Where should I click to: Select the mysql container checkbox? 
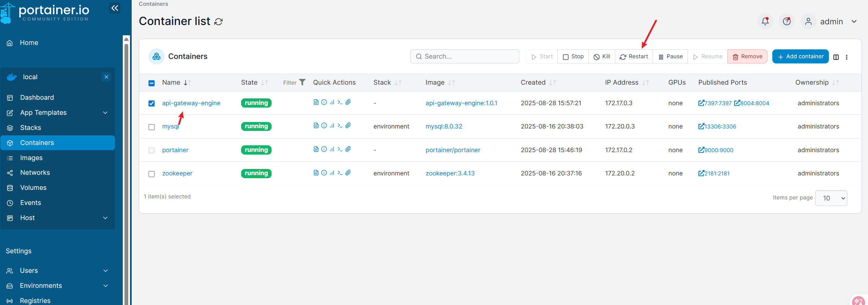pos(152,127)
